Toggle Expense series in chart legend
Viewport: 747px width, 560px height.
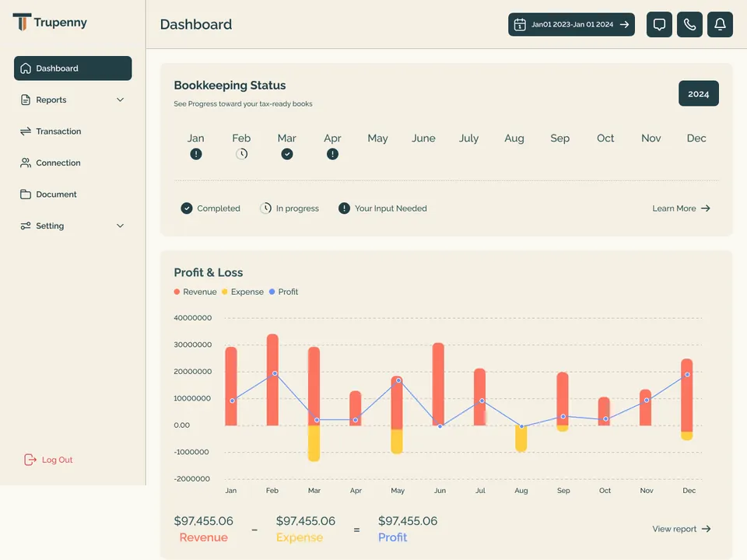tap(243, 292)
